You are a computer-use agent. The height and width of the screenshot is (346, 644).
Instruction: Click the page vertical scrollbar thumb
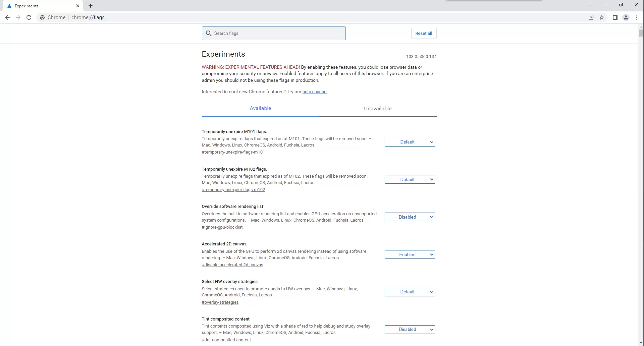641,33
